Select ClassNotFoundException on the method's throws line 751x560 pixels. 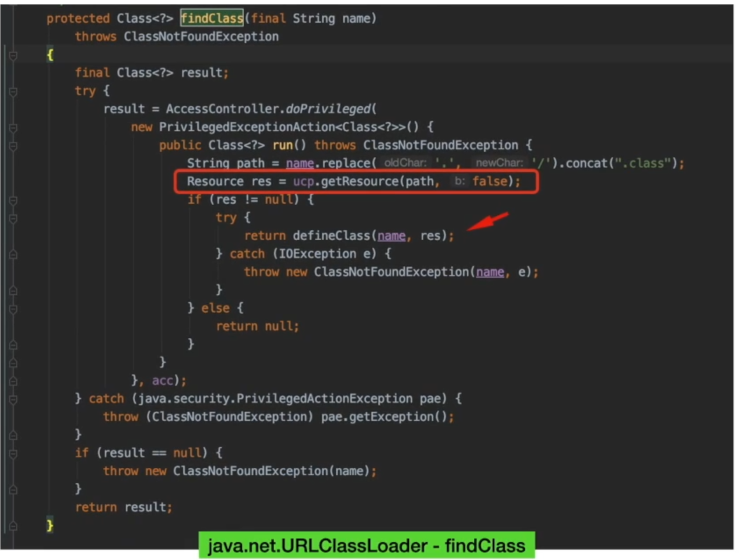pos(201,36)
